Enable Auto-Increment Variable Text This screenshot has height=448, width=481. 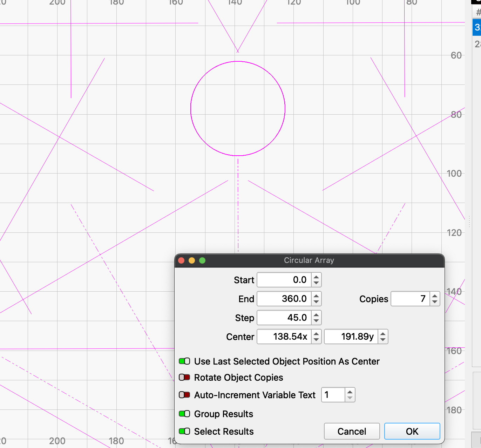(x=185, y=395)
